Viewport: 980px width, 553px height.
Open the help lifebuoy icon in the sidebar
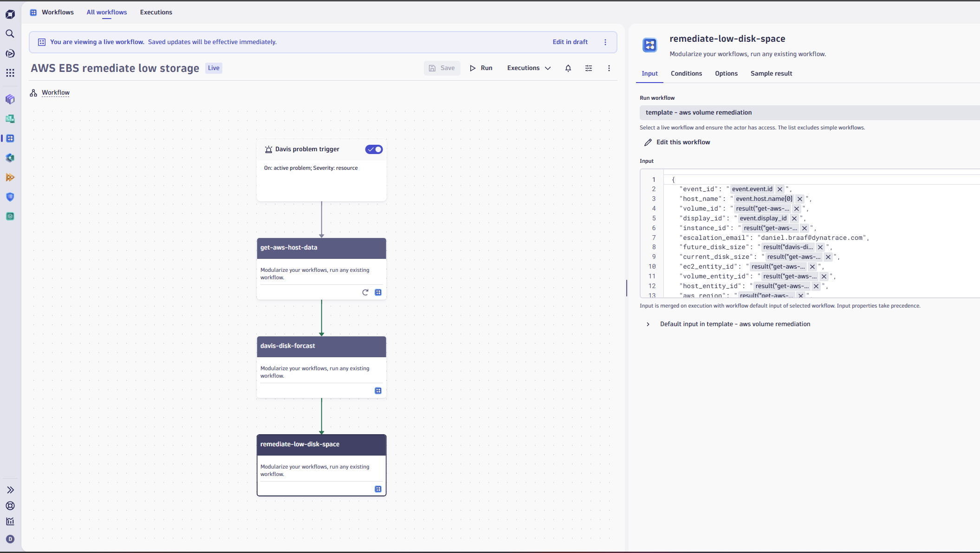(10, 506)
